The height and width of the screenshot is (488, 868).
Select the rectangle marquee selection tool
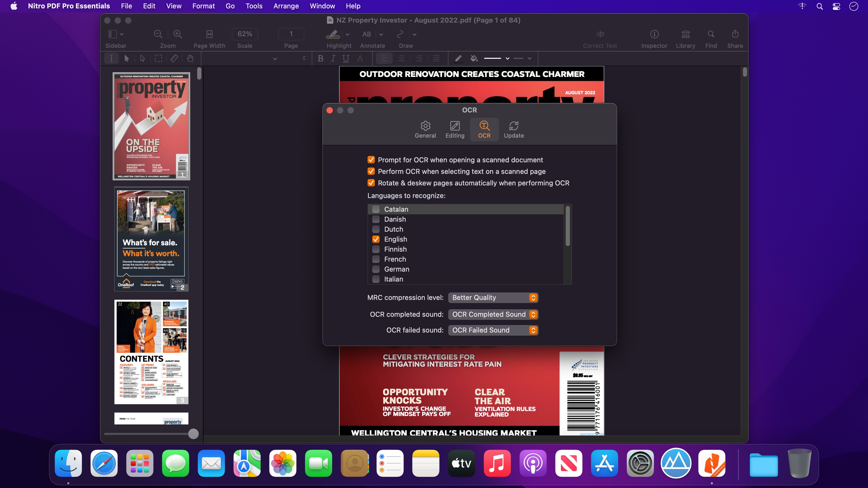[x=158, y=58]
